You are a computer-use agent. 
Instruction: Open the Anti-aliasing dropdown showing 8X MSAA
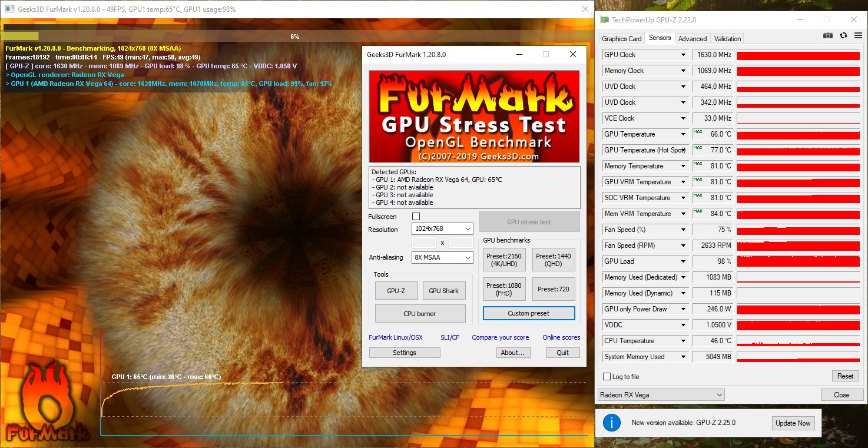pos(442,257)
